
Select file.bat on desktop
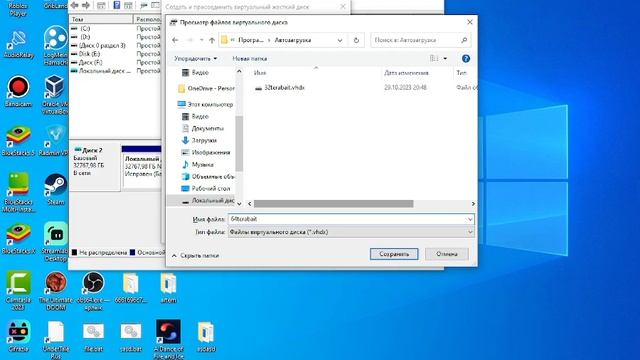[x=93, y=337]
